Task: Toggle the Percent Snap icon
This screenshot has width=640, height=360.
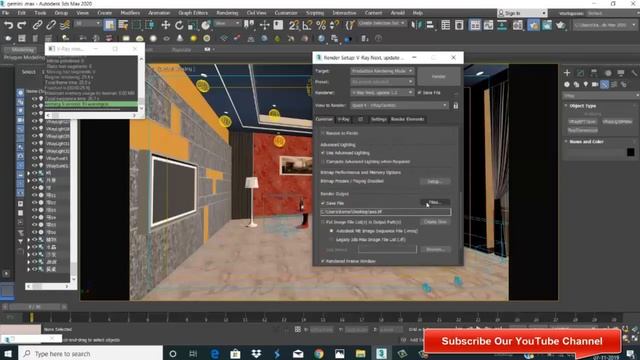Action: (321, 25)
